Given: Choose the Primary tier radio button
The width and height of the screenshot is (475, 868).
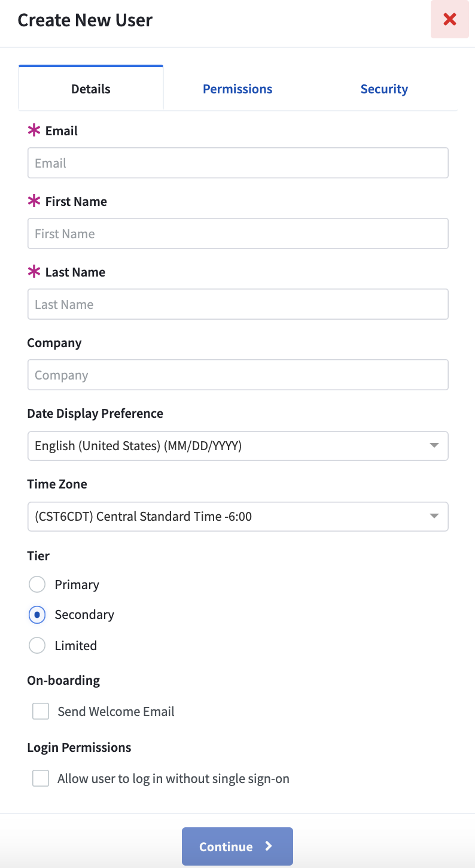Looking at the screenshot, I should point(37,584).
